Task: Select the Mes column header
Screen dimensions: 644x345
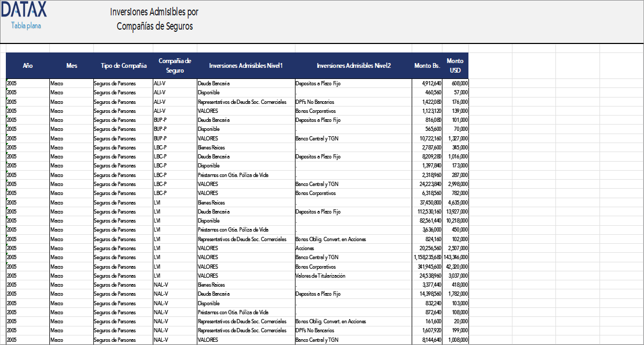Action: point(72,66)
